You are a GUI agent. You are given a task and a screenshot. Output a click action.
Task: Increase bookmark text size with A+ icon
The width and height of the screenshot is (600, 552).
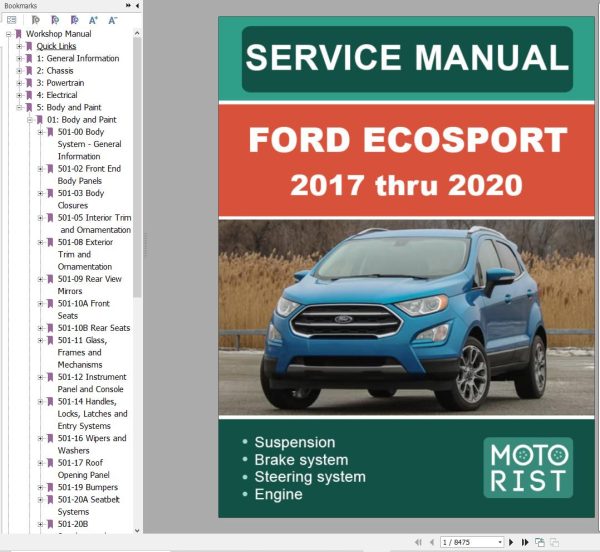coord(93,20)
